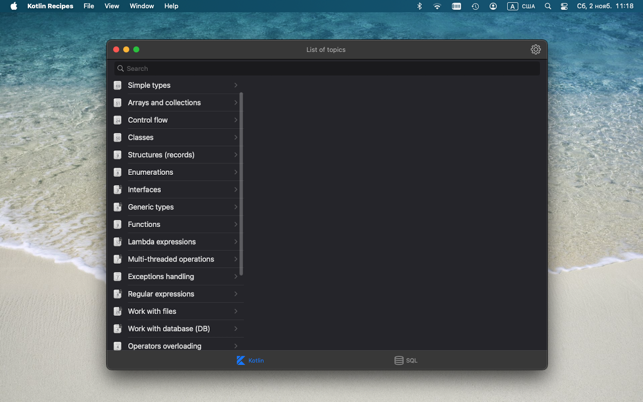Open Control Center in the menu bar
Image resolution: width=643 pixels, height=402 pixels.
pyautogui.click(x=564, y=6)
